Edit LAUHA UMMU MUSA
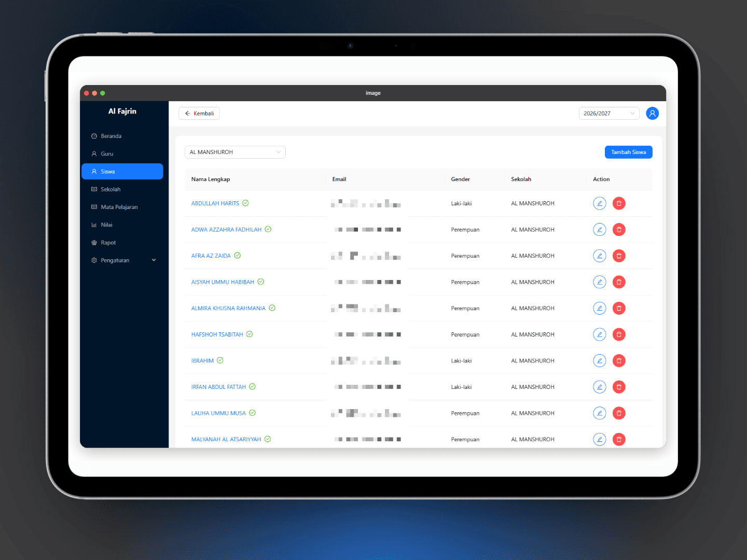 click(x=599, y=413)
